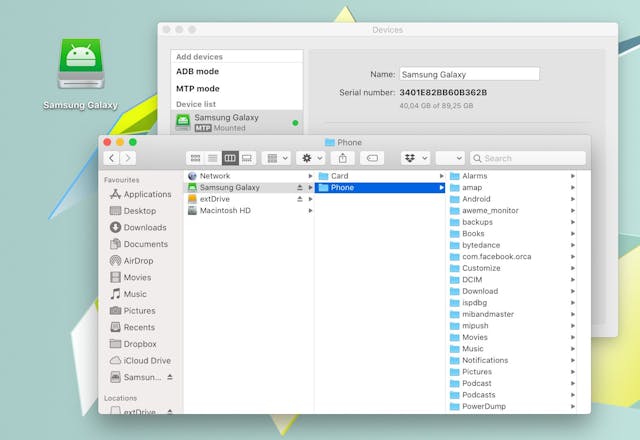Switch Finder to gallery view
This screenshot has width=640, height=440.
247,158
